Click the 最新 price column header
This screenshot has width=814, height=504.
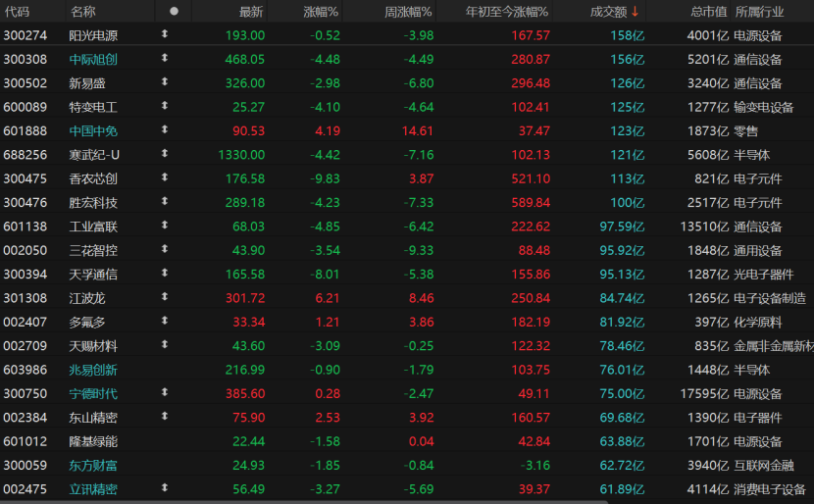pos(251,12)
